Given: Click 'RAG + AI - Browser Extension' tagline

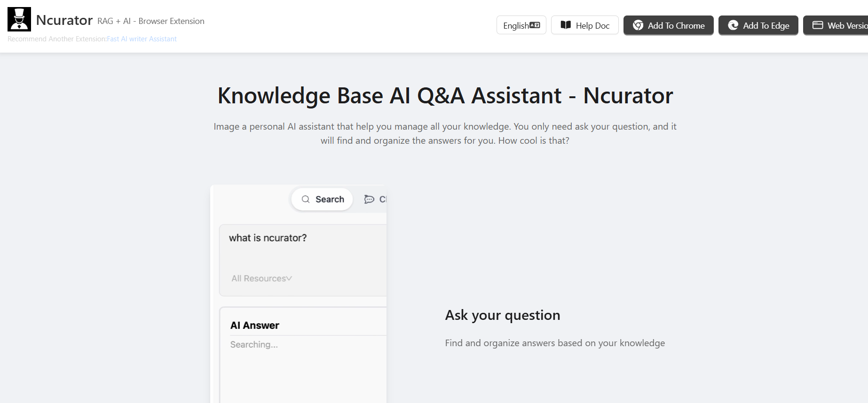Looking at the screenshot, I should pos(151,21).
